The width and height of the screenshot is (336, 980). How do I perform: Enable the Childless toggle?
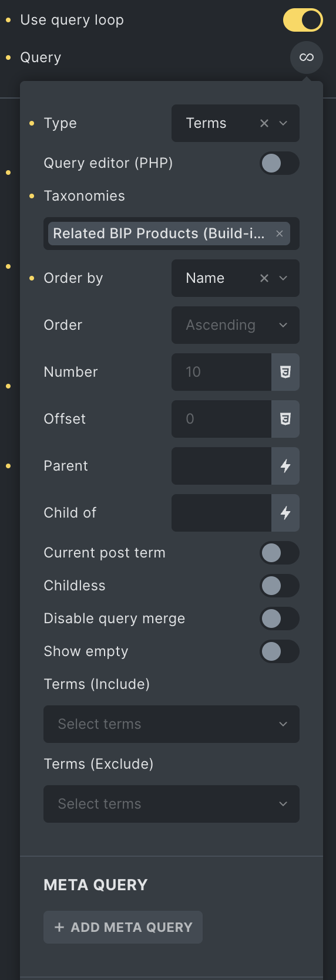point(280,586)
